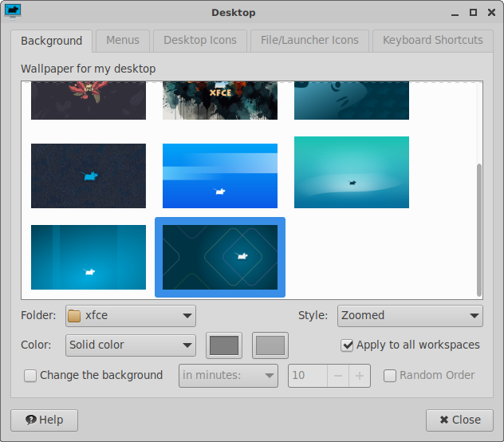Click the minus icon on minutes spinner
The width and height of the screenshot is (504, 442).
tap(338, 376)
